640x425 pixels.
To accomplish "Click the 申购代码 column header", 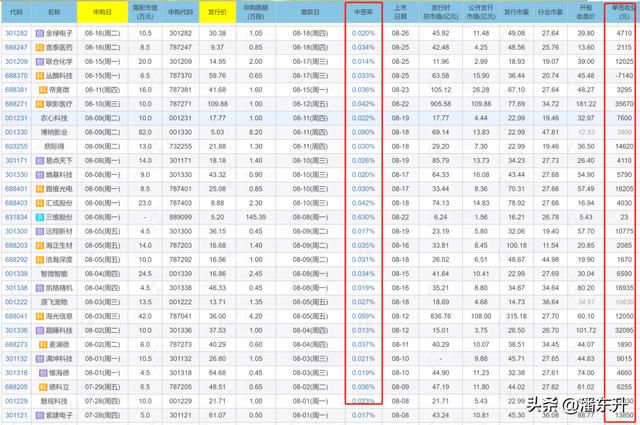I will click(180, 12).
